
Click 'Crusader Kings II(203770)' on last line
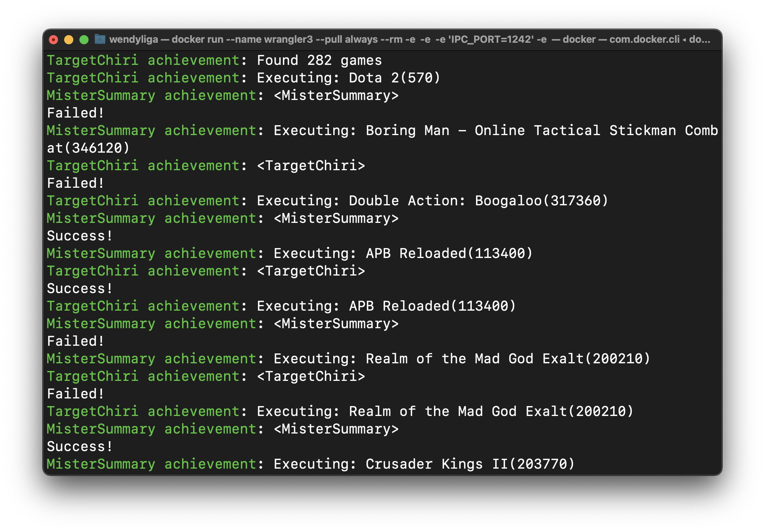pyautogui.click(x=470, y=464)
